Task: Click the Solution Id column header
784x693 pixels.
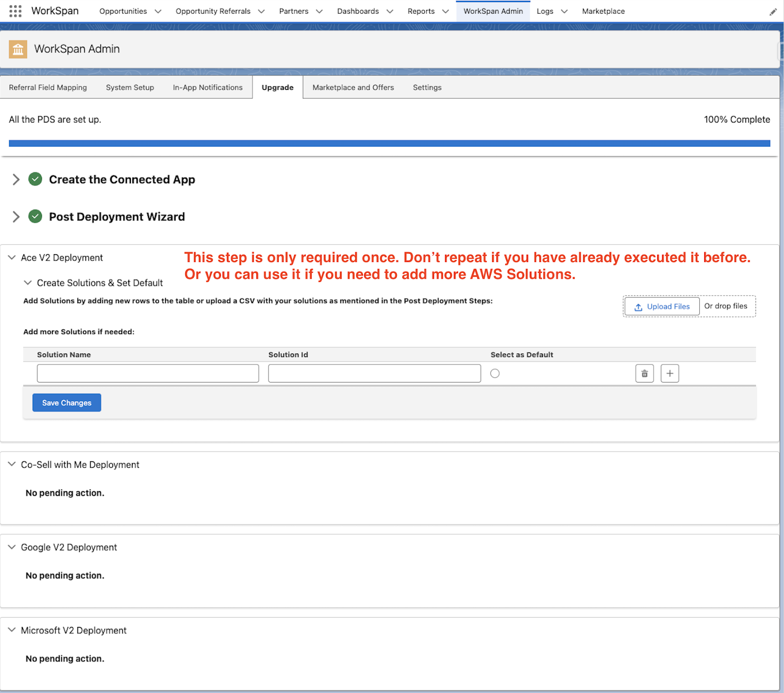Action: click(x=288, y=355)
